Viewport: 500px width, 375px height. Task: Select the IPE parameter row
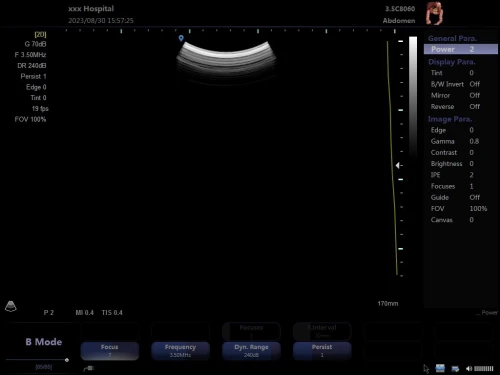pos(461,175)
